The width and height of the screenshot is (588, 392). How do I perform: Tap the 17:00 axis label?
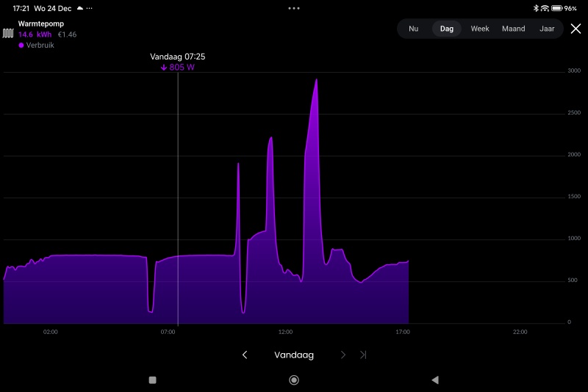[x=402, y=332]
